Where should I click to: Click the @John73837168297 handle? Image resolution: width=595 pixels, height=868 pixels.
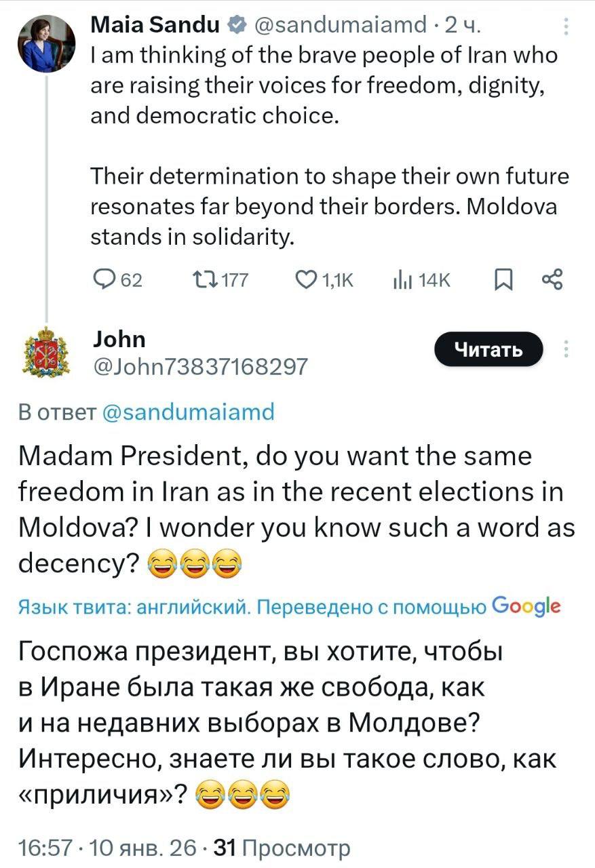(199, 367)
